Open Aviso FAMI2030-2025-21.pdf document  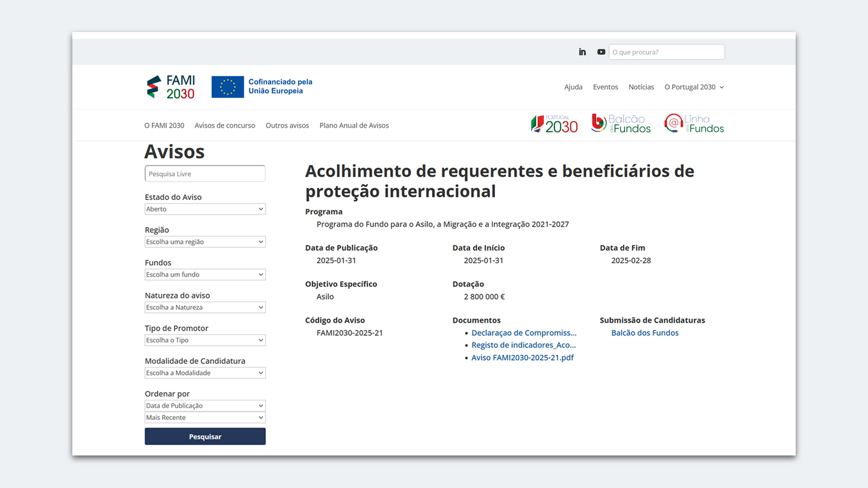click(522, 358)
